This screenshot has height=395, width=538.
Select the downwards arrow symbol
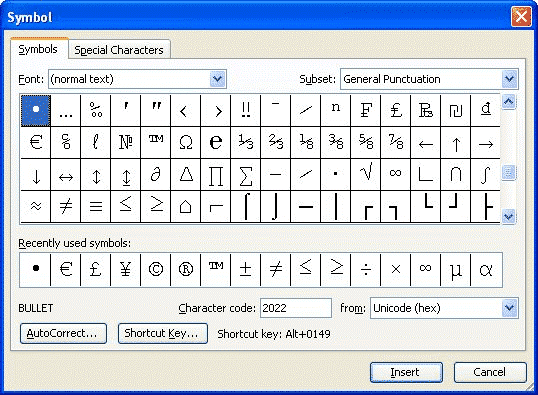click(x=36, y=175)
